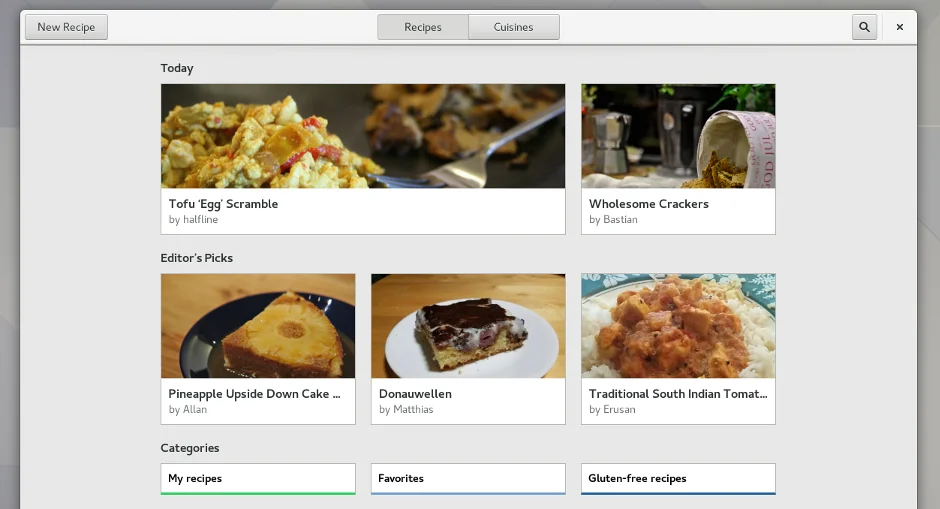940x509 pixels.
Task: Open the Wholesome Crackers photo
Action: 678,136
